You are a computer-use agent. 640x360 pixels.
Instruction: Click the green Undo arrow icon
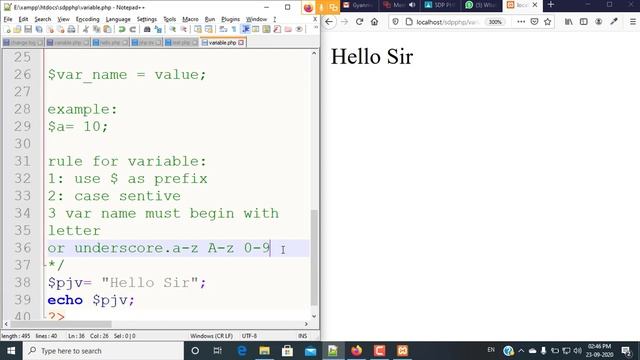pos(122,29)
